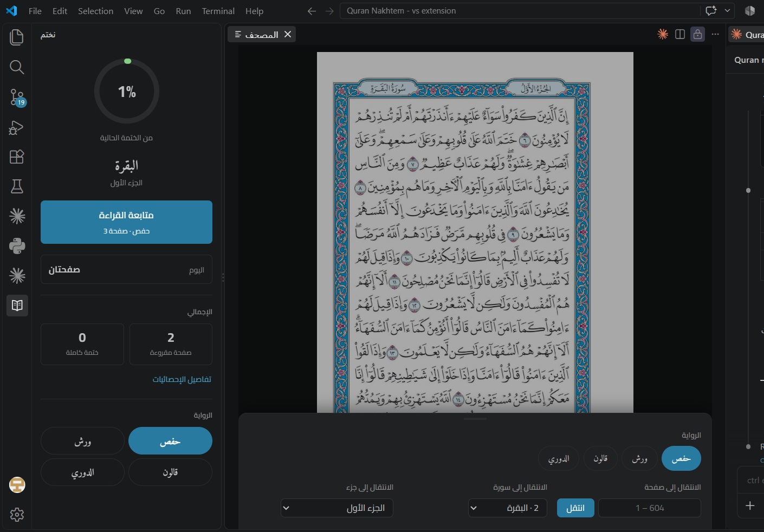Open the Run and Debug view
764x532 pixels.
tap(17, 127)
